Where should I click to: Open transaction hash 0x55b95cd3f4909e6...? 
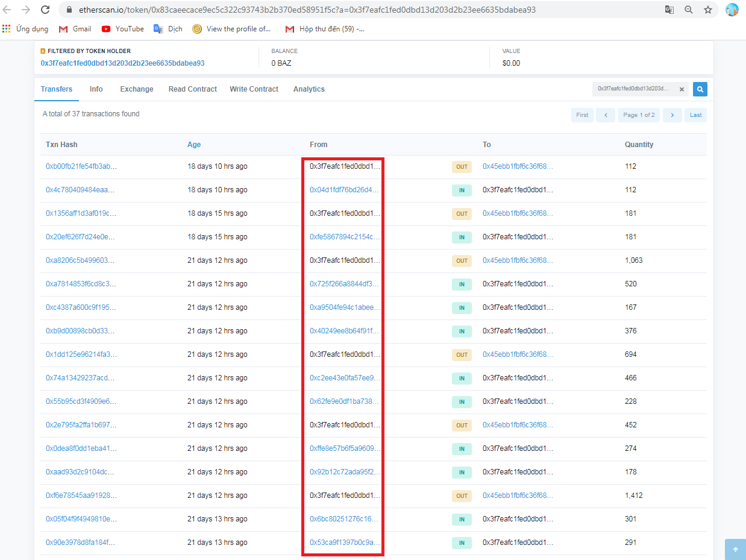[81, 401]
